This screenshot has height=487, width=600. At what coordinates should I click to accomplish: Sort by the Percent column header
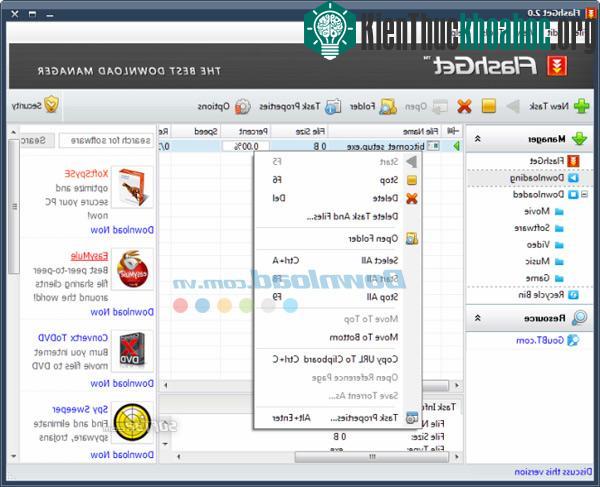point(246,132)
